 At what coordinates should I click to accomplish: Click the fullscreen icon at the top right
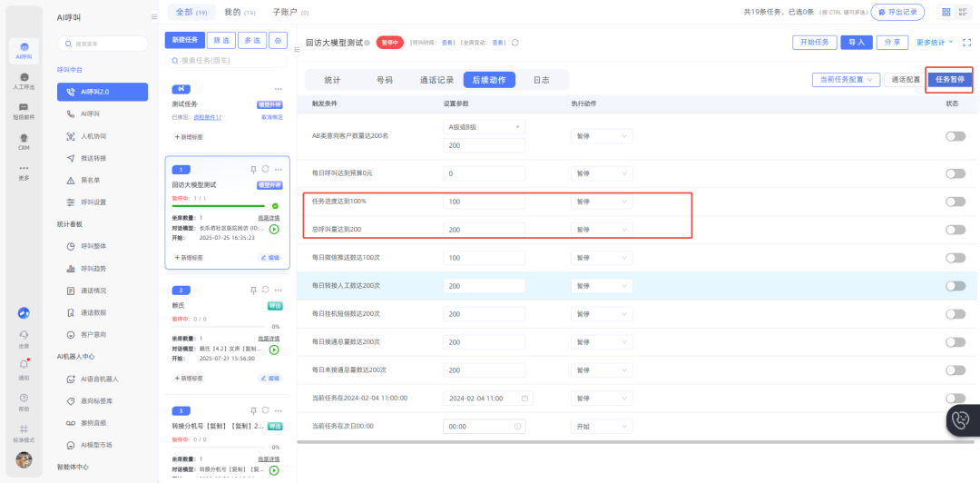(967, 43)
